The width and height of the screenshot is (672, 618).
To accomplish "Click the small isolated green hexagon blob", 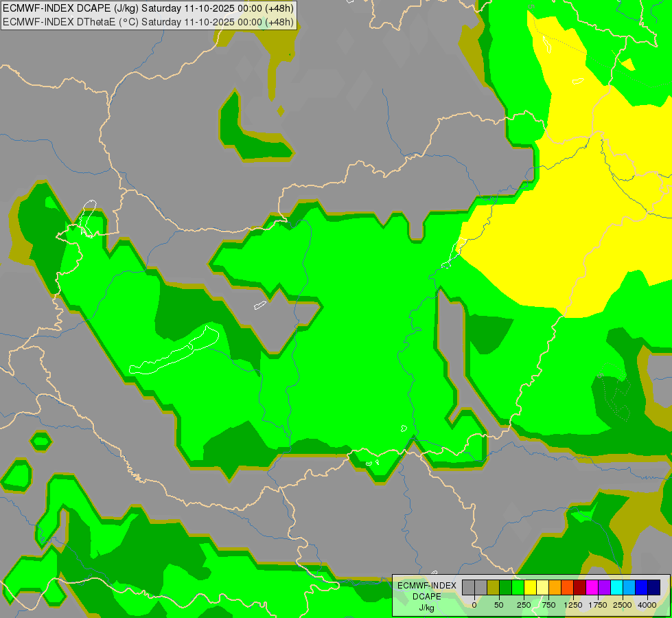I will 40,440.
